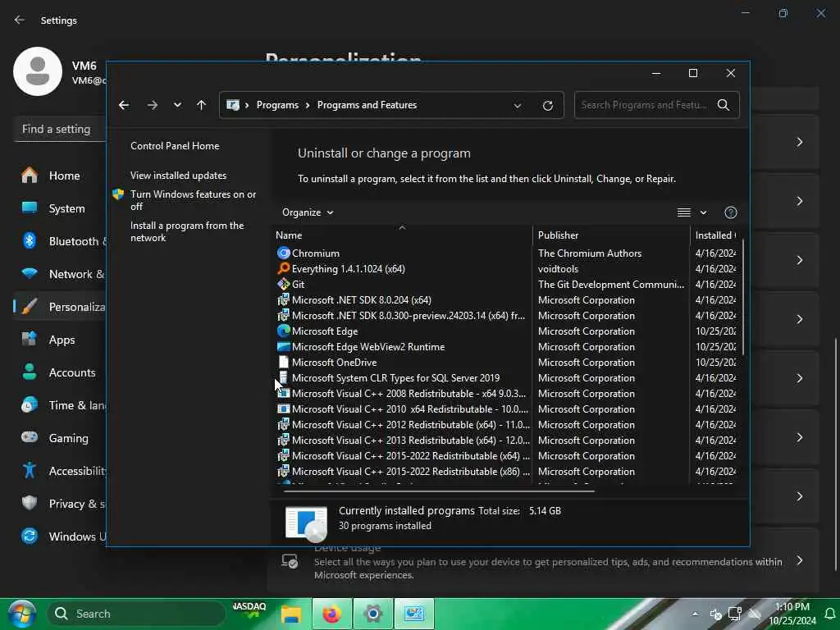Click the vertical scrollbar of the program list
Screen dimensions: 840x630
[x=743, y=298]
